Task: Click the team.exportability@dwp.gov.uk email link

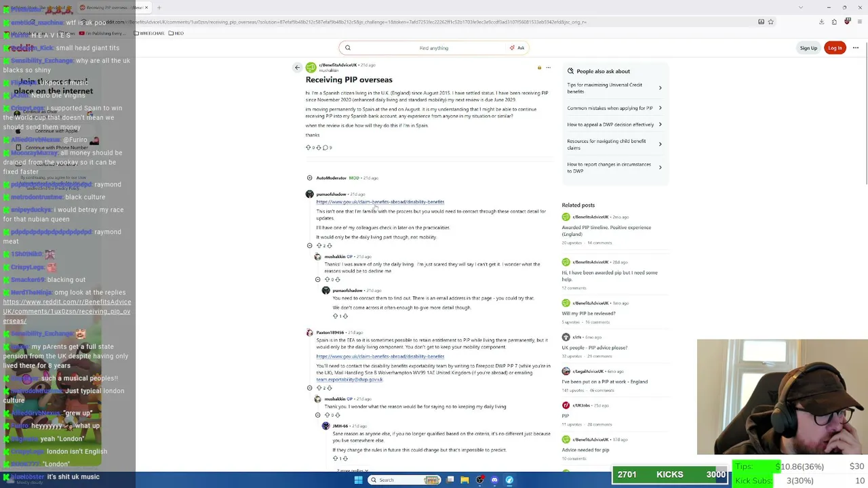Action: click(x=349, y=380)
